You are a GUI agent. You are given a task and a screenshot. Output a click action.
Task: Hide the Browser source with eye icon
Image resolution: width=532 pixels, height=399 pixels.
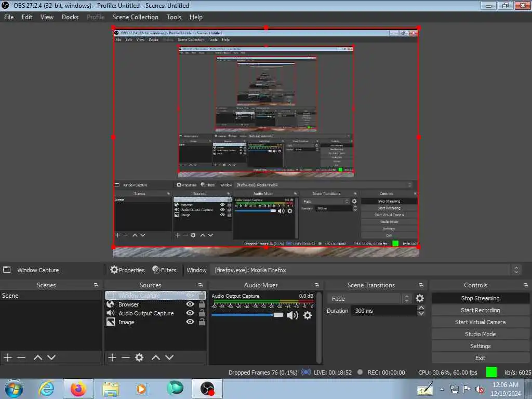pyautogui.click(x=190, y=304)
